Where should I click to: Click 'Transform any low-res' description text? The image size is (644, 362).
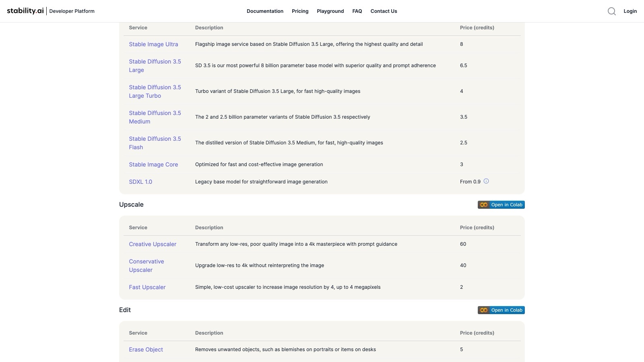pyautogui.click(x=296, y=244)
